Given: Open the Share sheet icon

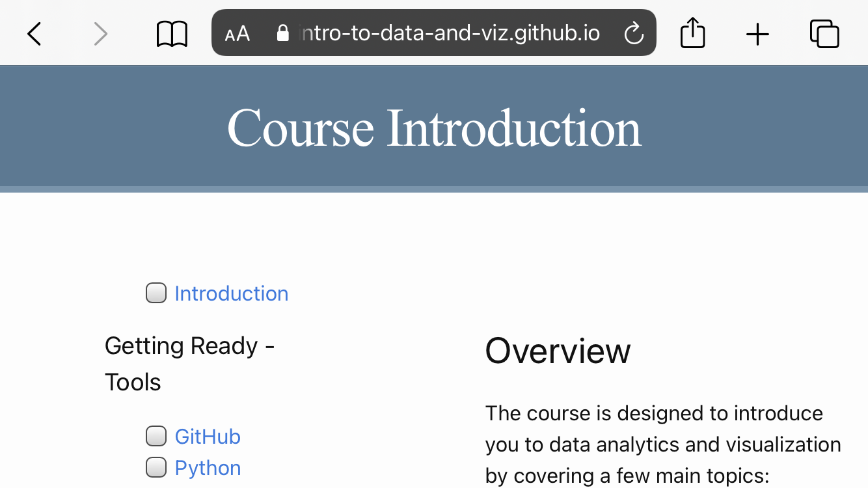Looking at the screenshot, I should coord(693,33).
